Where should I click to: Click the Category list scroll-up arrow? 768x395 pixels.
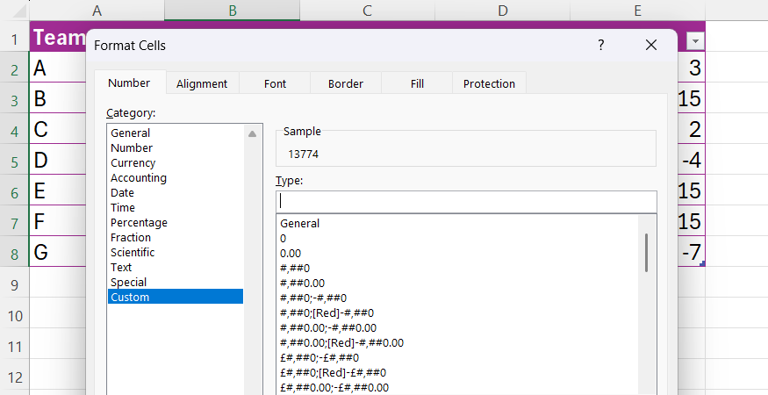point(252,134)
